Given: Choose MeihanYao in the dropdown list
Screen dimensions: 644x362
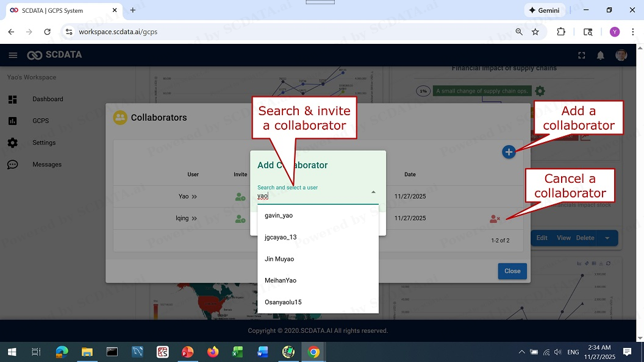Looking at the screenshot, I should point(281,281).
